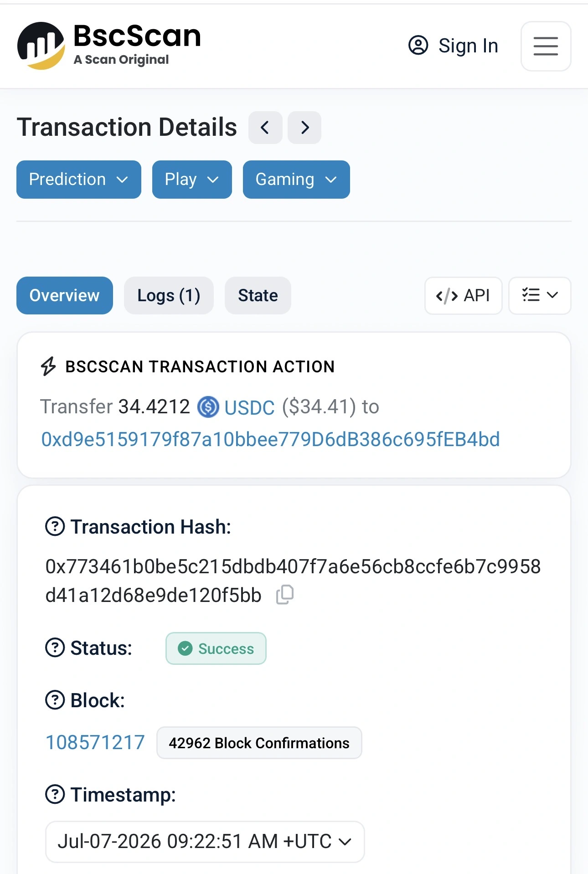Copy the transaction hash
Image resolution: width=588 pixels, height=874 pixels.
pyautogui.click(x=285, y=595)
